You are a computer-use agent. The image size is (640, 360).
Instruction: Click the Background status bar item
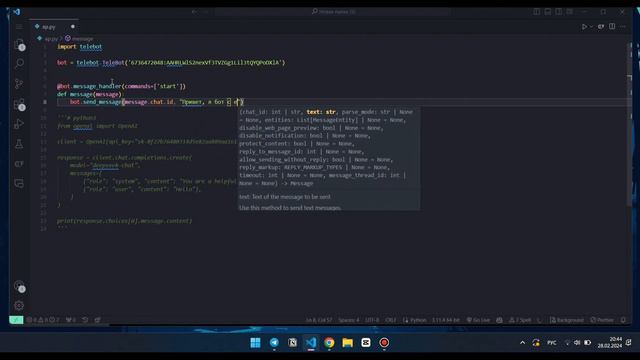[x=567, y=320]
